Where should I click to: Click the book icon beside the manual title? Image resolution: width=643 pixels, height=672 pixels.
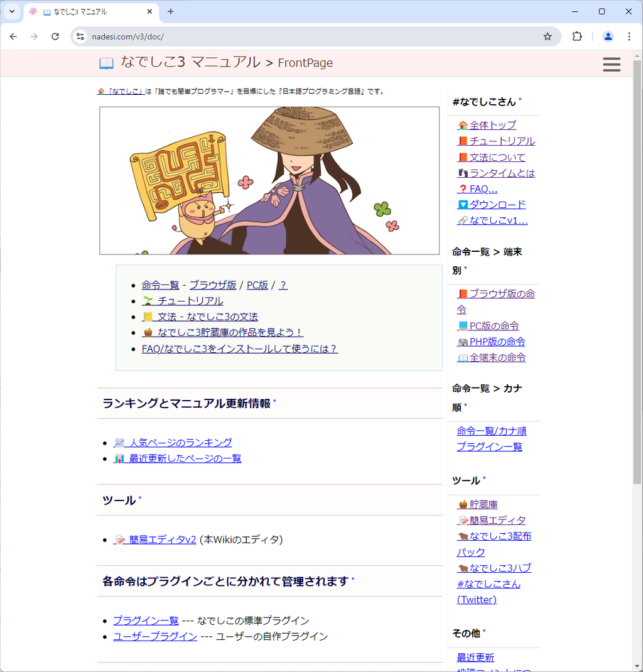point(106,63)
